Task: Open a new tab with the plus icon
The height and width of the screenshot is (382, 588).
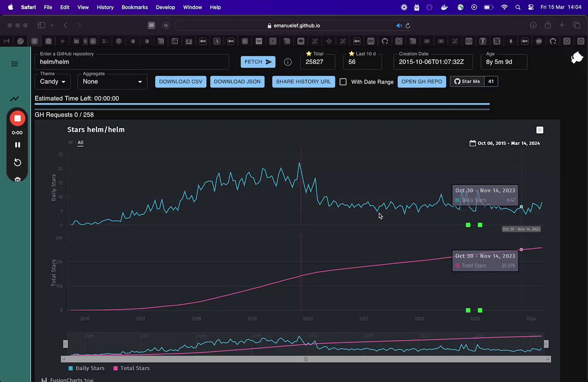Action: pos(562,25)
